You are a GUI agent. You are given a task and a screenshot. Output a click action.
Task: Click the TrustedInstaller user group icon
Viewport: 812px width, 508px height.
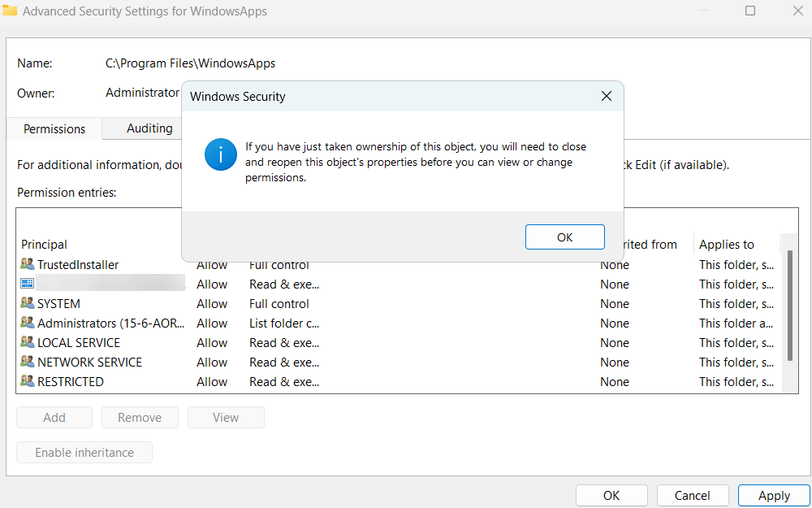(28, 264)
